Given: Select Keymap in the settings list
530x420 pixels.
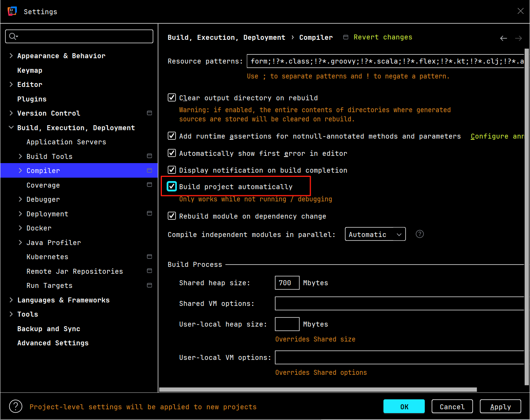Looking at the screenshot, I should [30, 70].
